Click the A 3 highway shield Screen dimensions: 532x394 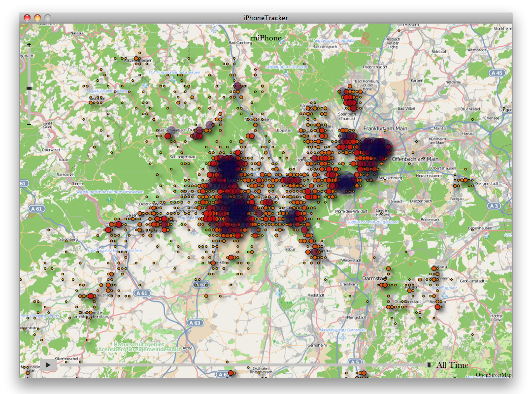coord(495,205)
